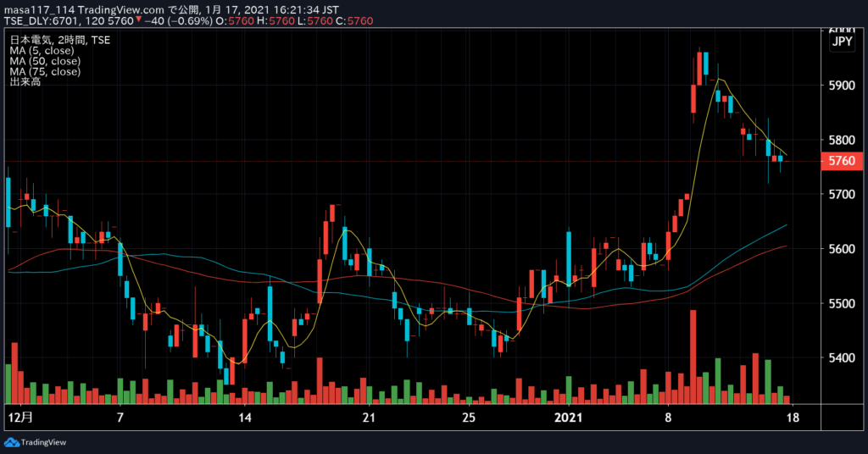The width and height of the screenshot is (868, 454).
Task: Click the 出来高 volume indicator label
Action: [25, 82]
